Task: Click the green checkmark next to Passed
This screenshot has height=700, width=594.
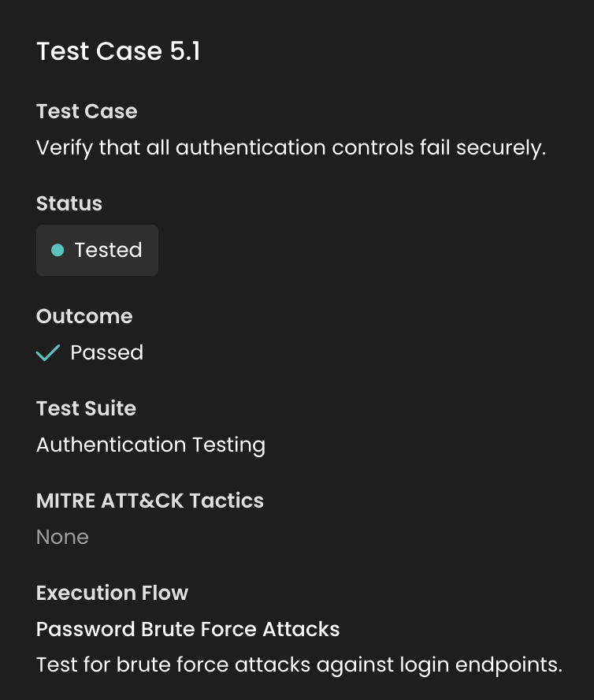Action: 46,352
